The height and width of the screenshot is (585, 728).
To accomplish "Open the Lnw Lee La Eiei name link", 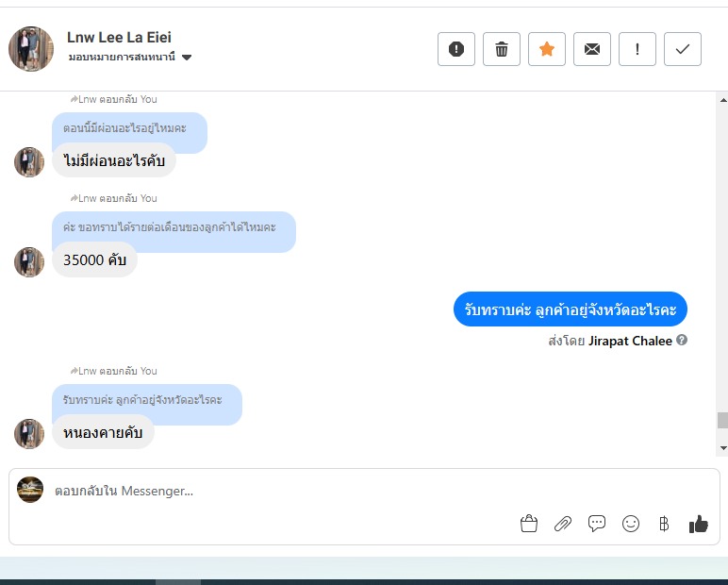I will (119, 37).
